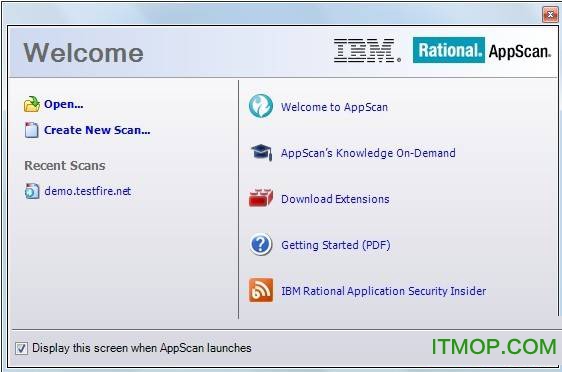Visit IBM Rational Application Security Insider link
This screenshot has width=562, height=372.
pyautogui.click(x=384, y=291)
